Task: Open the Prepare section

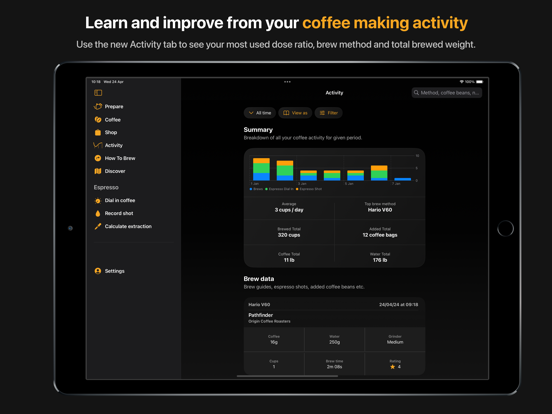Action: (114, 106)
